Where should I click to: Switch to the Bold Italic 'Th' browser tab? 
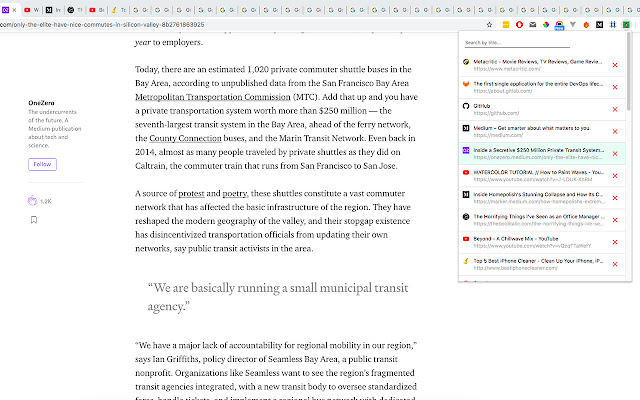pos(75,10)
